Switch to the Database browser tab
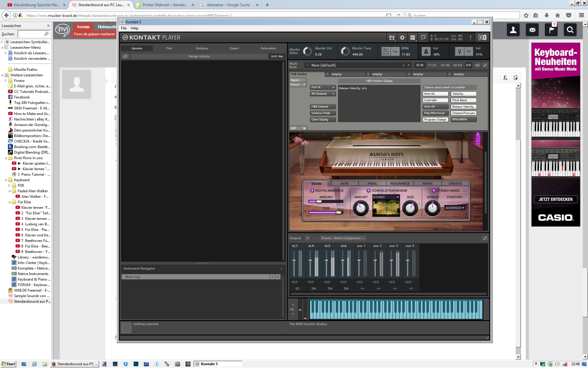 pos(202,48)
